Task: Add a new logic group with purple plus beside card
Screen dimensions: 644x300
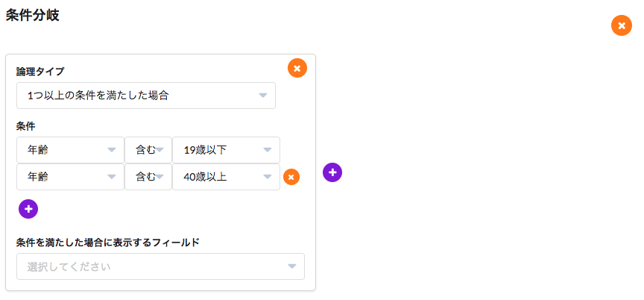Action: tap(332, 172)
